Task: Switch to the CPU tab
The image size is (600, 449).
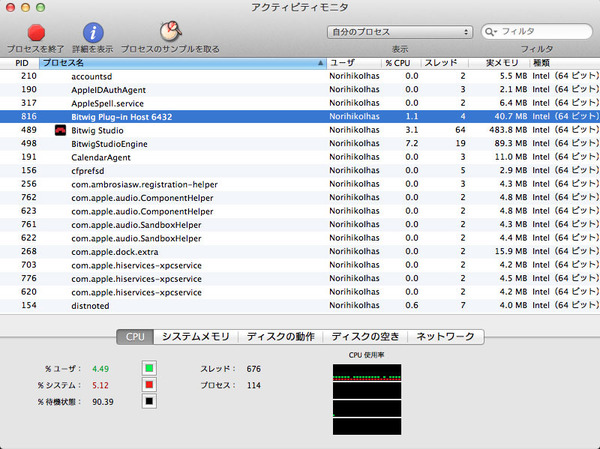Action: click(x=135, y=337)
